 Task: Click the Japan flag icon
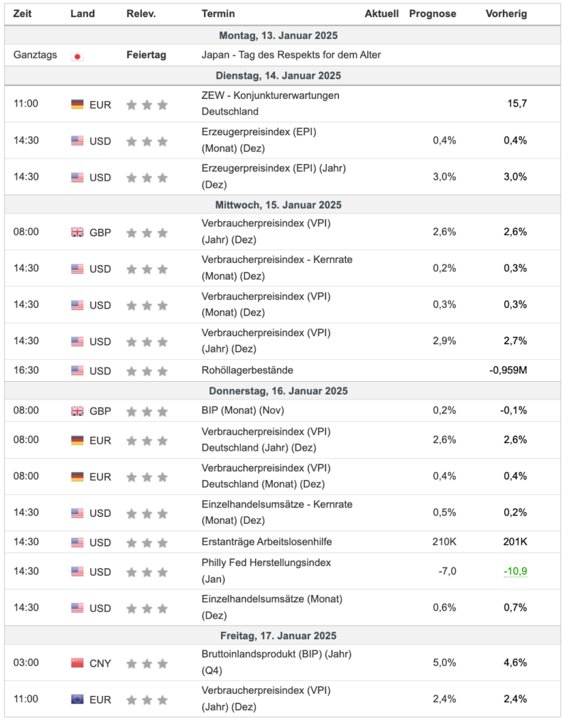click(77, 55)
